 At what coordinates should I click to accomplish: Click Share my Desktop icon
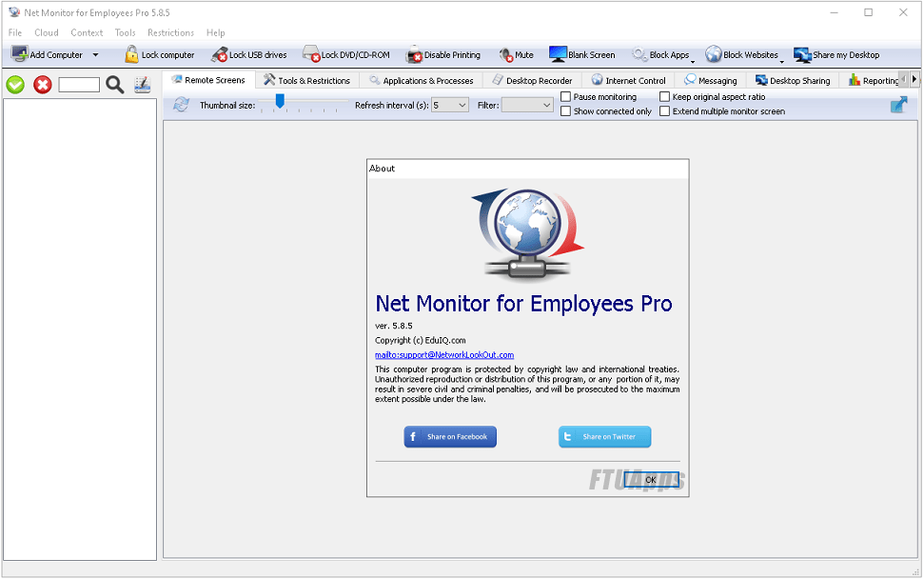click(802, 55)
